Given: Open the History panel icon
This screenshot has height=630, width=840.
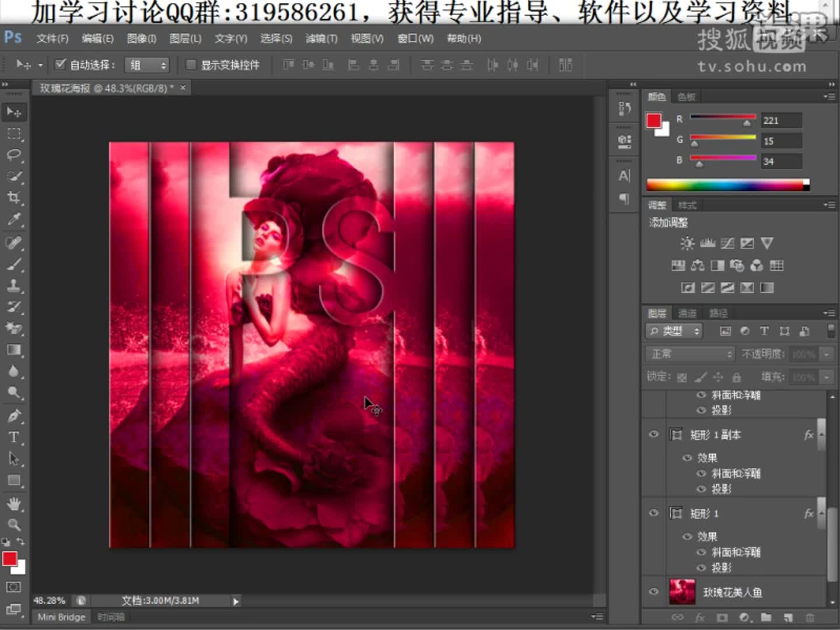Looking at the screenshot, I should [624, 108].
